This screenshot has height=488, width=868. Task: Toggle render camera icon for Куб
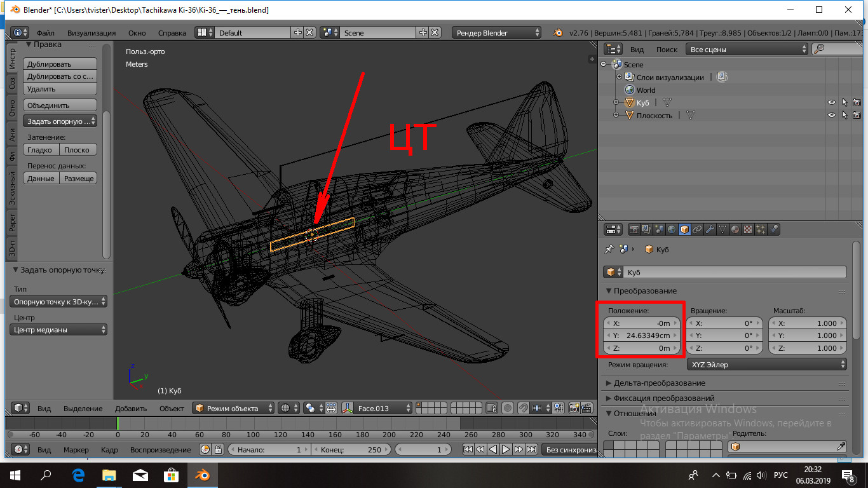(857, 102)
